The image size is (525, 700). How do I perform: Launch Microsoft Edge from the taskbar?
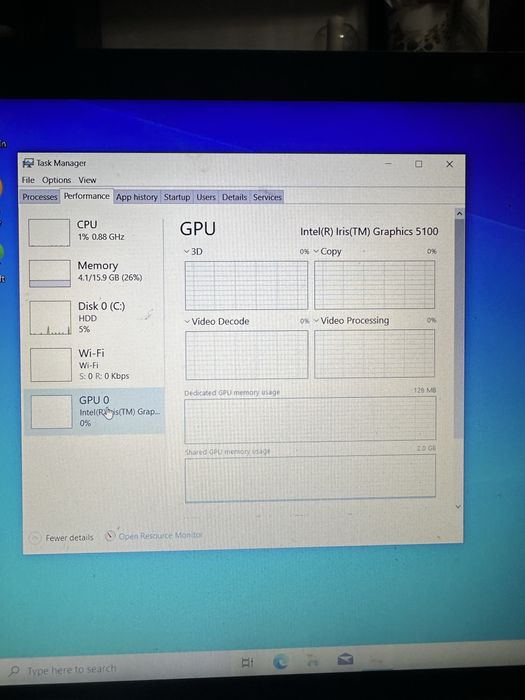pyautogui.click(x=280, y=662)
